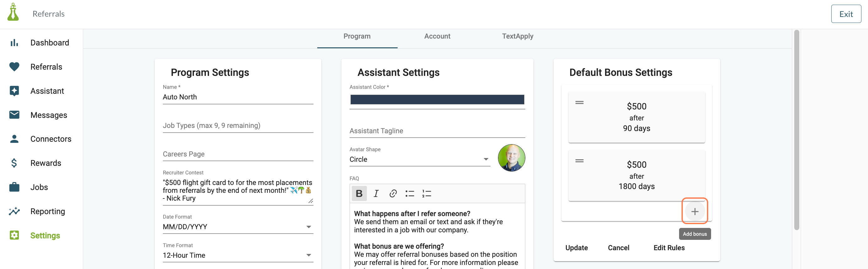This screenshot has height=269, width=868.
Task: Switch to the Account tab
Action: point(437,36)
